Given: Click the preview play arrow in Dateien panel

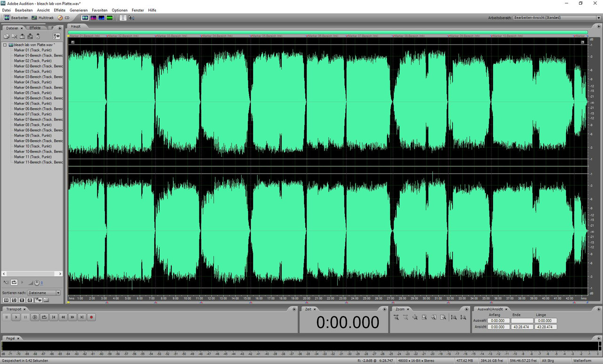Looking at the screenshot, I should click(22, 283).
